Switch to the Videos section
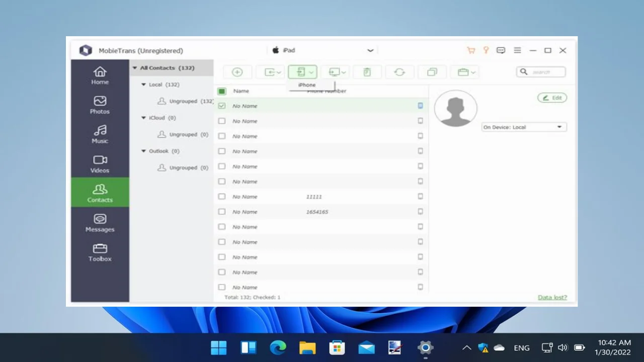 [x=100, y=163]
